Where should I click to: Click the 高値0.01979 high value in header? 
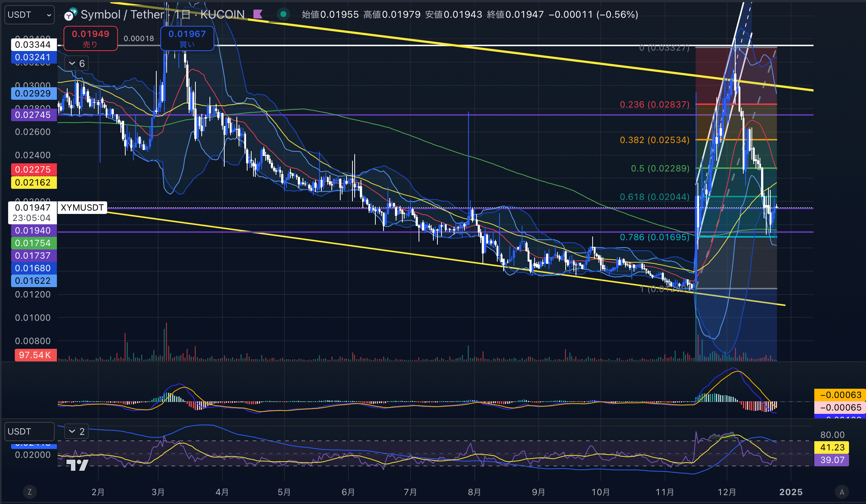pyautogui.click(x=392, y=14)
